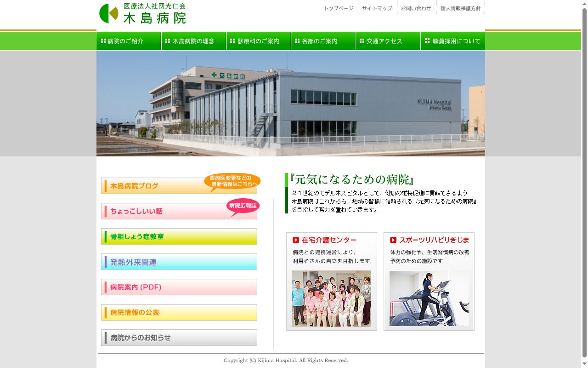Open the 木島病院の理念 menu
Screen dimensions: 588x368
(194, 41)
